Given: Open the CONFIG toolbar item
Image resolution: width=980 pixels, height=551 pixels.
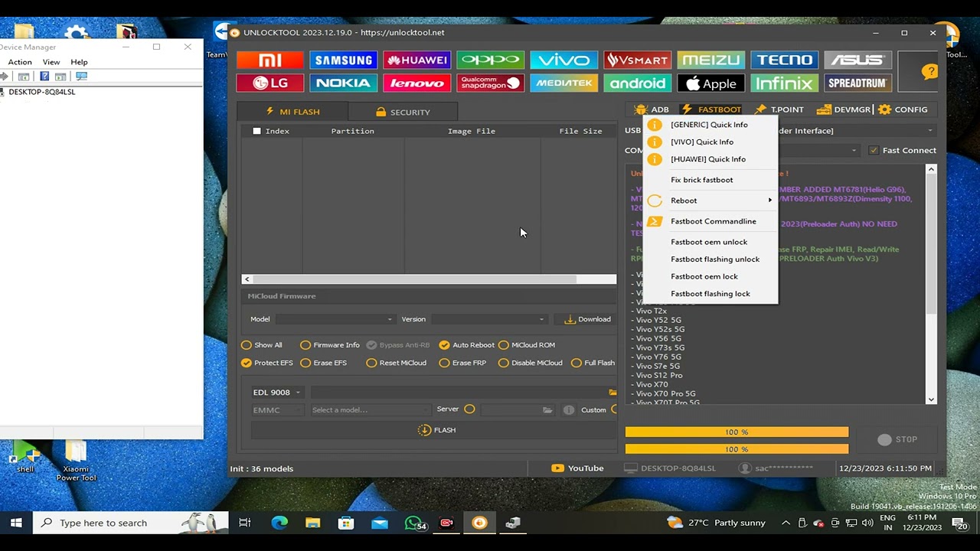Looking at the screenshot, I should tap(903, 109).
